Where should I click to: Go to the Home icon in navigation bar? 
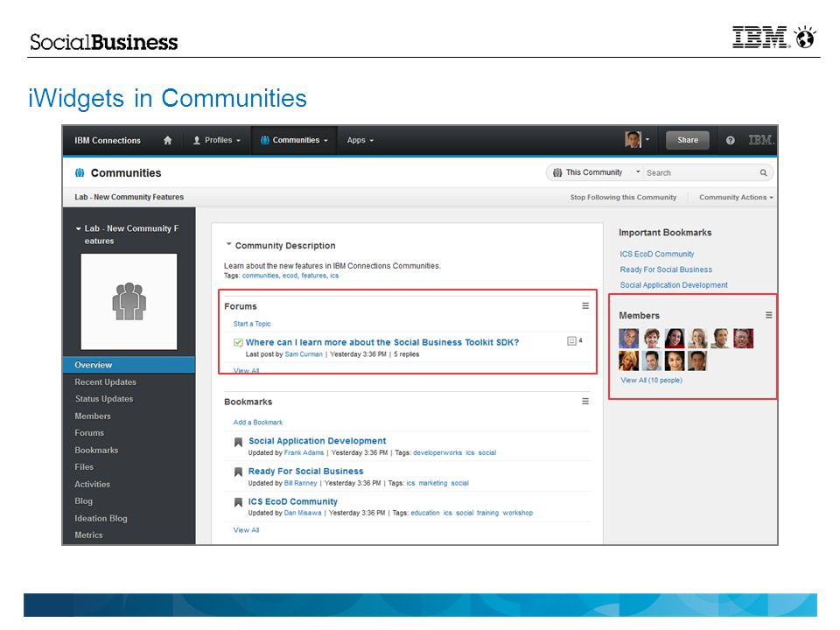click(x=167, y=140)
